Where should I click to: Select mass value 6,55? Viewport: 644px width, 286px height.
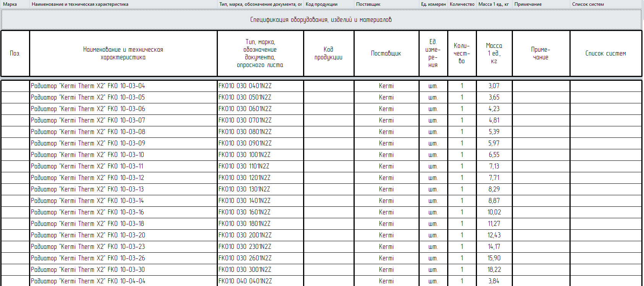tap(494, 155)
